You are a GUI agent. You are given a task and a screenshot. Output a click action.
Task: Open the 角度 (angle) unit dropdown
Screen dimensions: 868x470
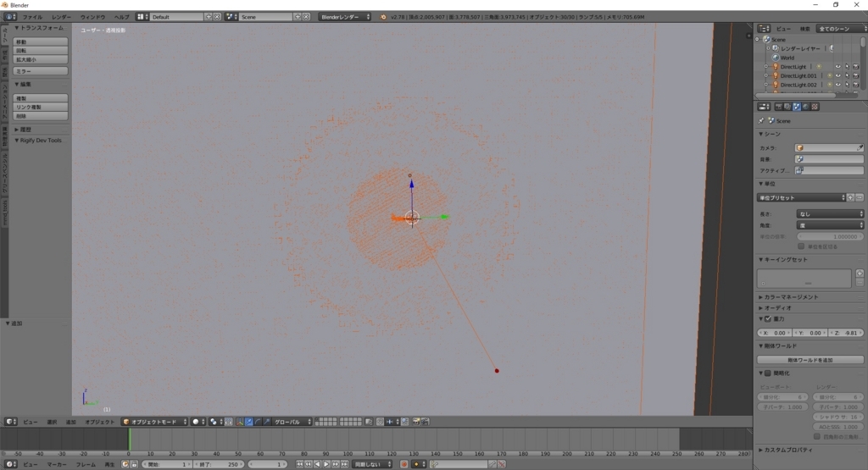pyautogui.click(x=830, y=225)
